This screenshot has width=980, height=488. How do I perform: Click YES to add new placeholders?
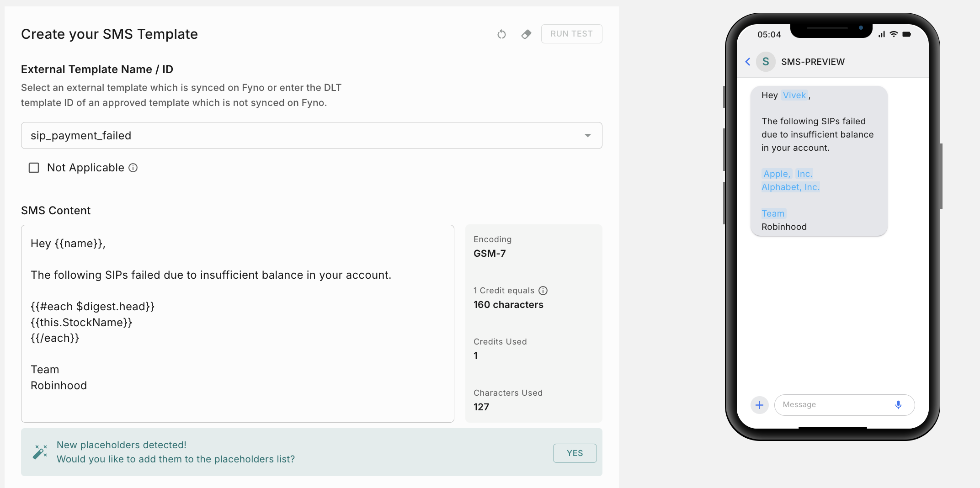(x=575, y=453)
